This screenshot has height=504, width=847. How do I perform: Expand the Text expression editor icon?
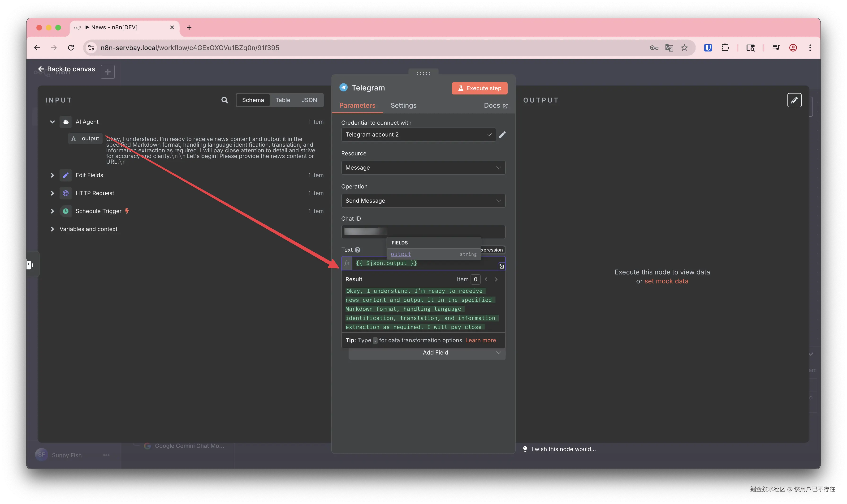tap(501, 266)
